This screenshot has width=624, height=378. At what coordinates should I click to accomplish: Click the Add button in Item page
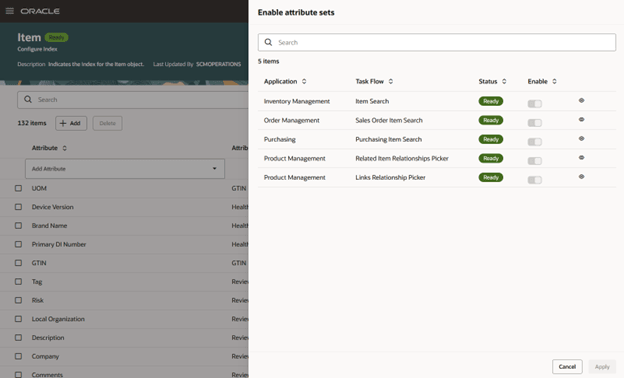pyautogui.click(x=71, y=123)
